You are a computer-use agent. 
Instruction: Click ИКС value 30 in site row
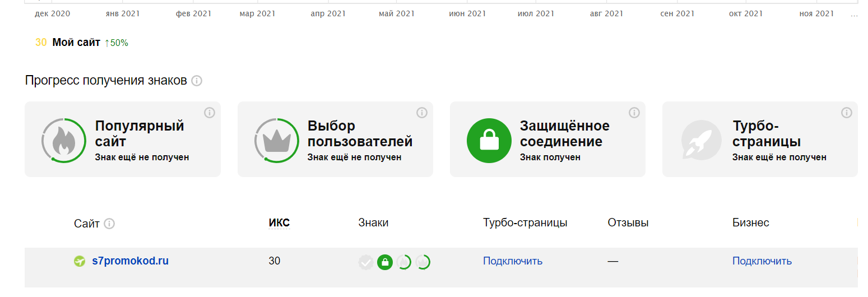[x=275, y=261]
